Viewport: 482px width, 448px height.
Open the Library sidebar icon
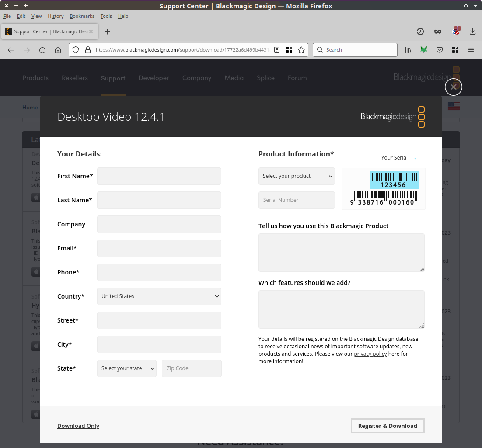point(408,50)
